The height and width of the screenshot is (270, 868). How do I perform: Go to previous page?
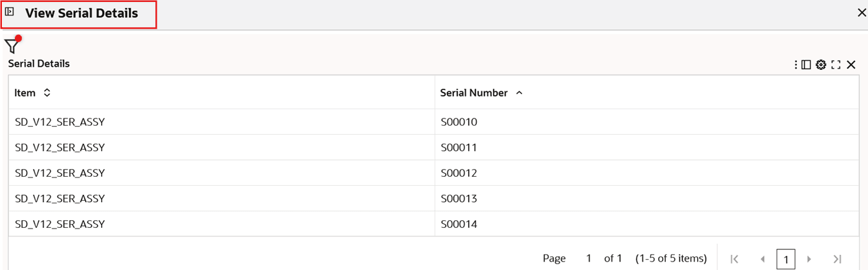(762, 259)
